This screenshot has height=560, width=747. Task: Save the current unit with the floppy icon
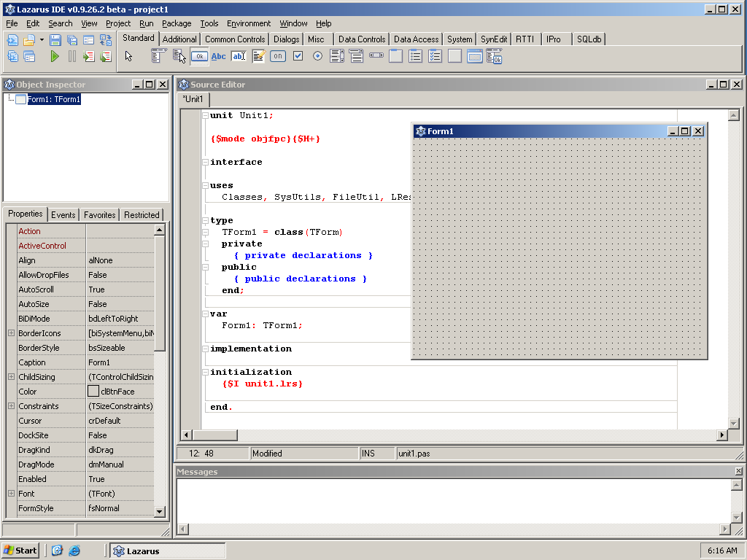[x=55, y=40]
